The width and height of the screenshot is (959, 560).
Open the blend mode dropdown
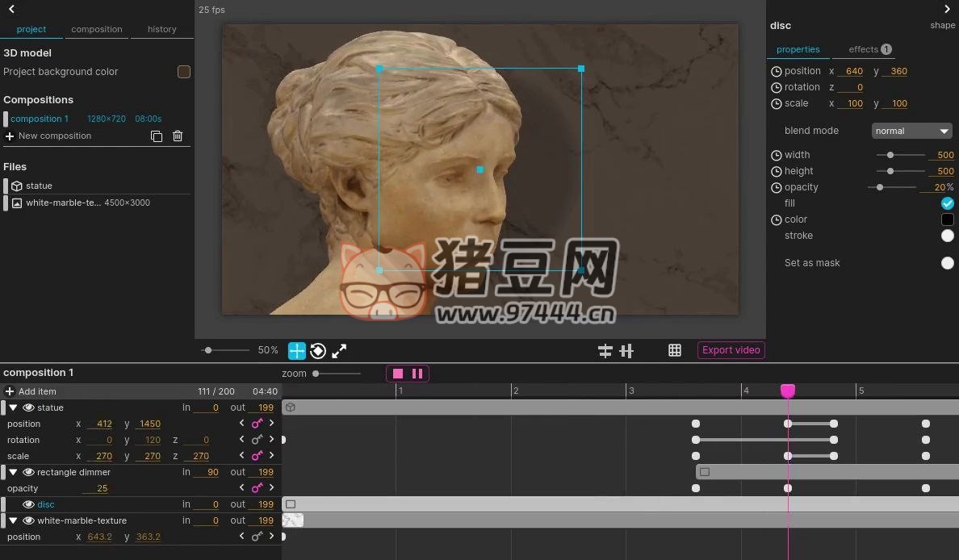pos(911,131)
